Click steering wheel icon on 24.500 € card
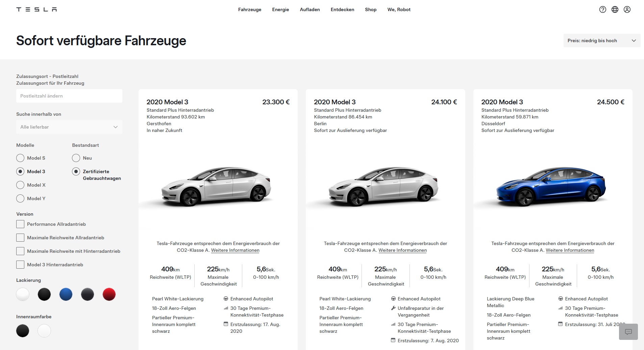This screenshot has width=644, height=350. pyautogui.click(x=561, y=299)
